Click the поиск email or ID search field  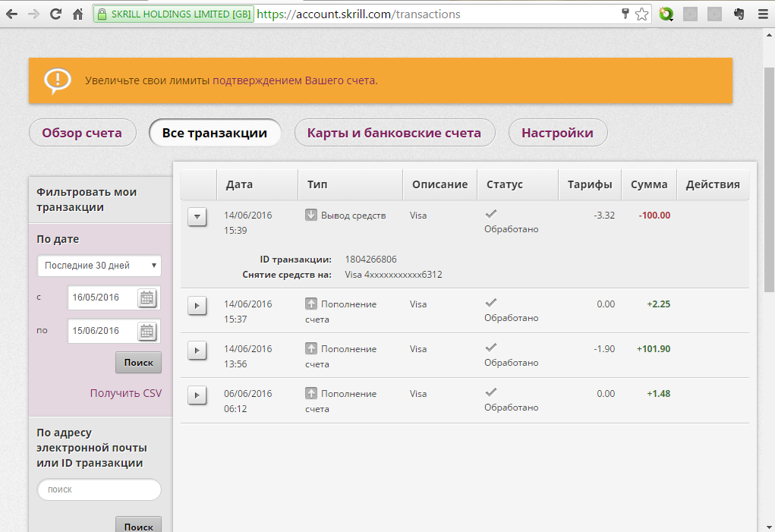[x=99, y=490]
